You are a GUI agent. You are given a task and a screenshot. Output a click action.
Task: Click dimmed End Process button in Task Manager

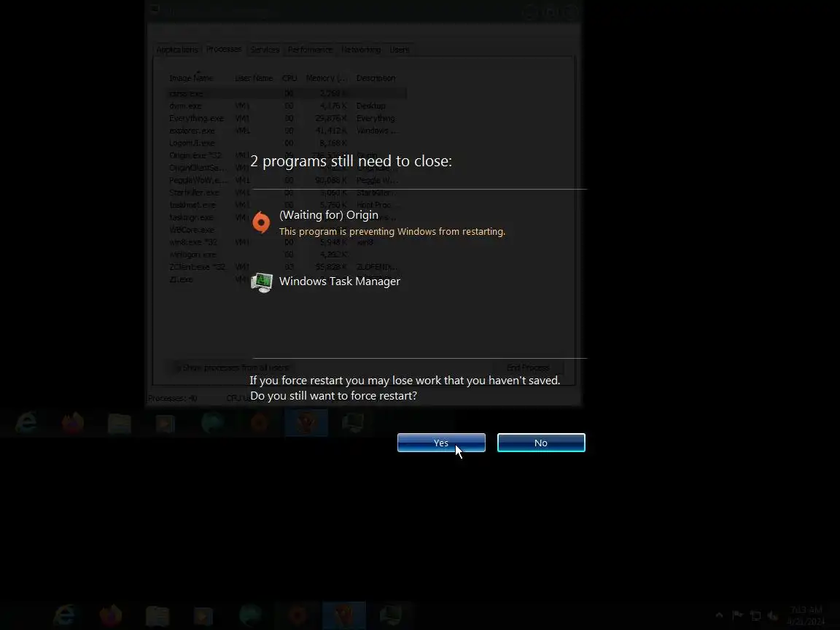[x=528, y=367]
